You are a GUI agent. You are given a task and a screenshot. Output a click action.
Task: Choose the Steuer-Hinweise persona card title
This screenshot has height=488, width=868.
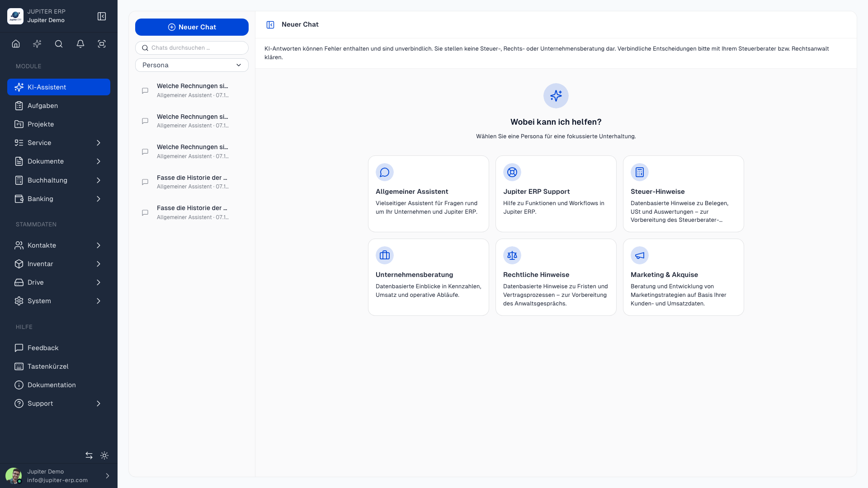pos(657,192)
